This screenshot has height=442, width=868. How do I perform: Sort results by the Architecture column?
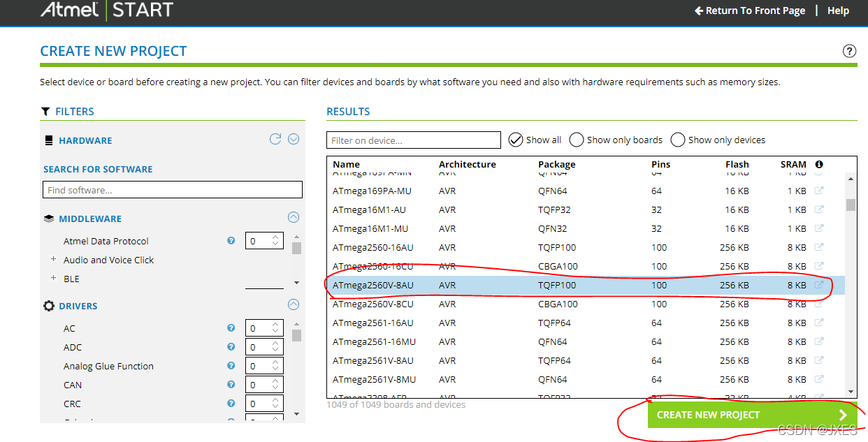468,164
